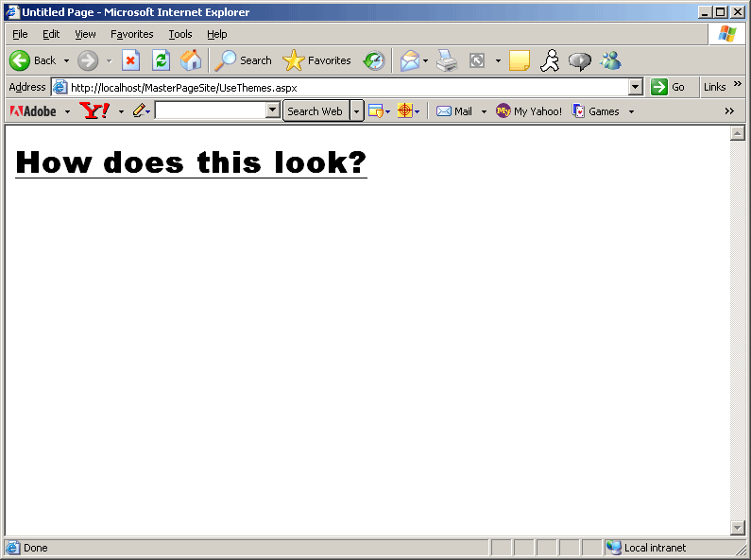
Task: Open the My Yahoo! link
Action: (x=529, y=111)
